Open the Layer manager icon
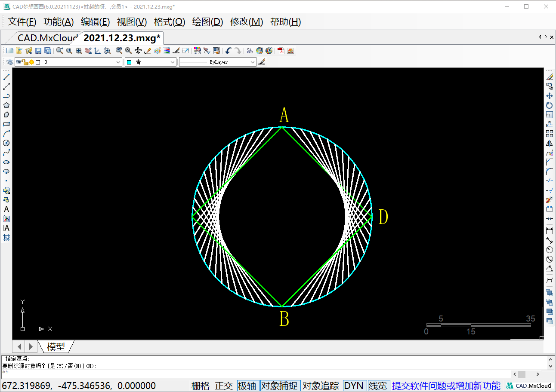 [9, 62]
